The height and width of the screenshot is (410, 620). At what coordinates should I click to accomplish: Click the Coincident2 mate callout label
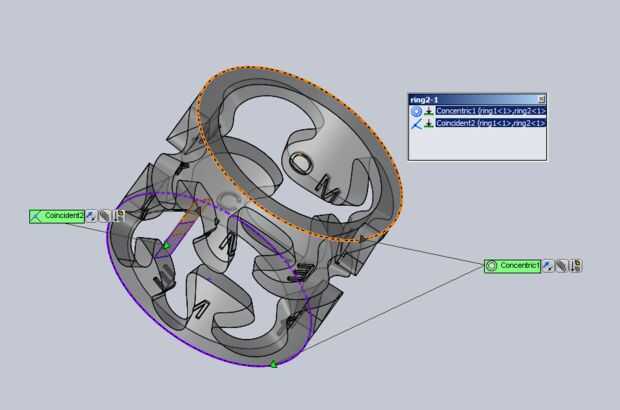click(57, 216)
